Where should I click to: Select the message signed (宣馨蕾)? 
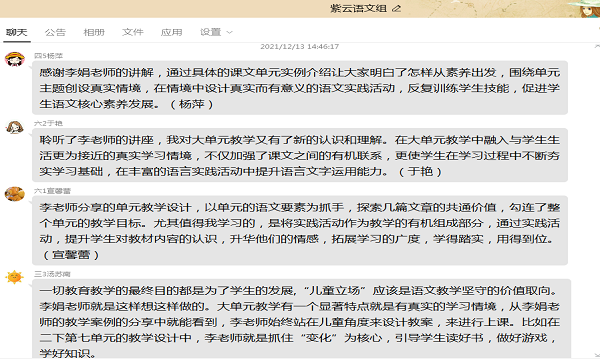(x=300, y=230)
